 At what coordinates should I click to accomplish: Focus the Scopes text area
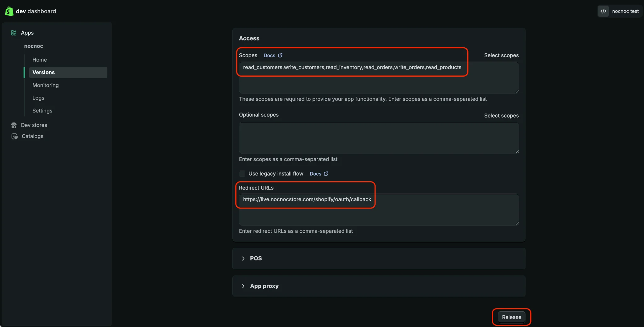pyautogui.click(x=379, y=78)
